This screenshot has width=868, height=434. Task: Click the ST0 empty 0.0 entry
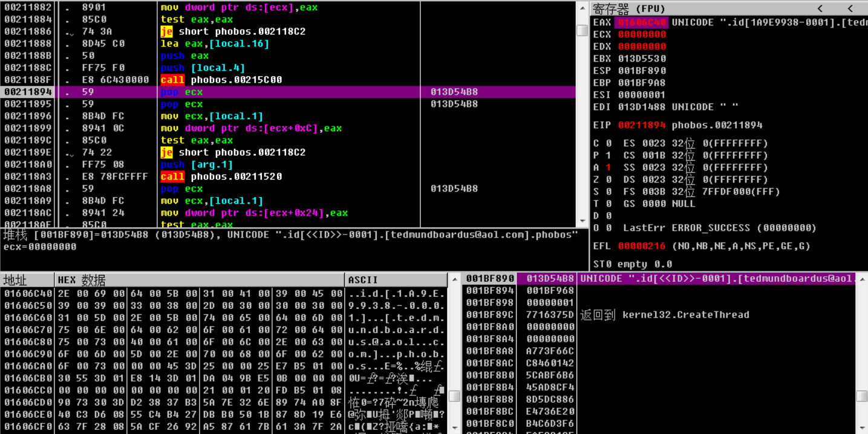tap(633, 264)
